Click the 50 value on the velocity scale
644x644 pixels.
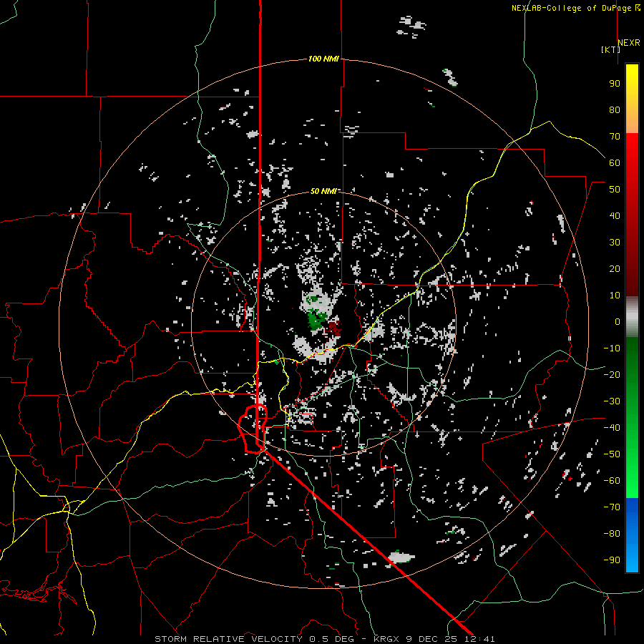tap(615, 190)
